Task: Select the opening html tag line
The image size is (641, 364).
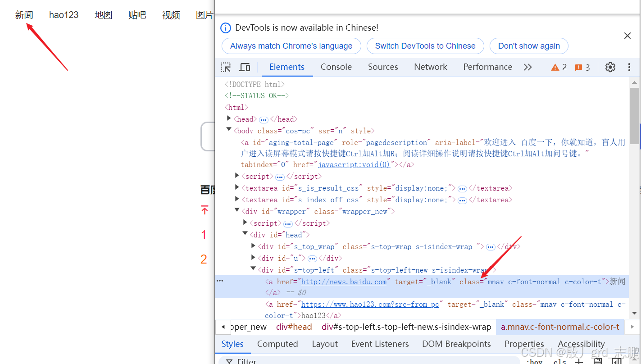Action: tap(236, 108)
